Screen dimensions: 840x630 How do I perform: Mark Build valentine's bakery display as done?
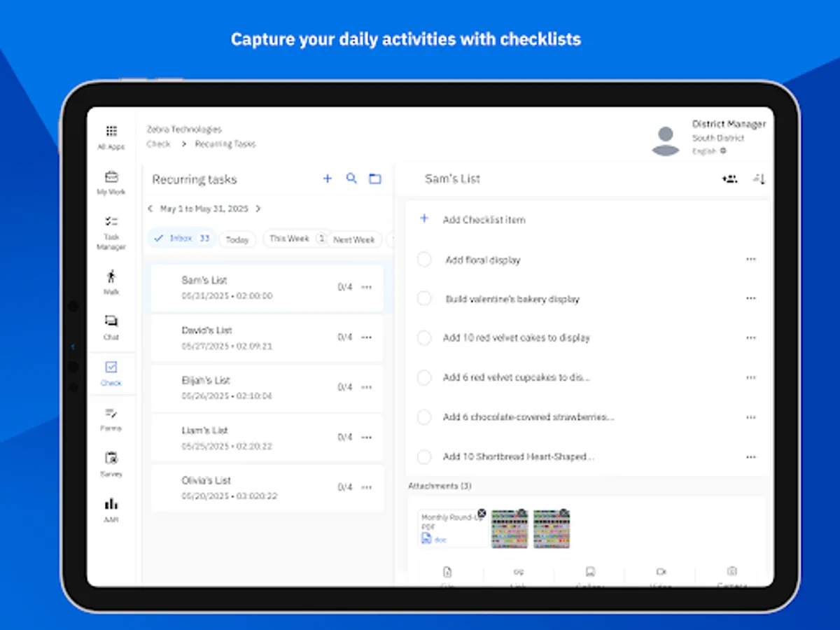(x=424, y=298)
